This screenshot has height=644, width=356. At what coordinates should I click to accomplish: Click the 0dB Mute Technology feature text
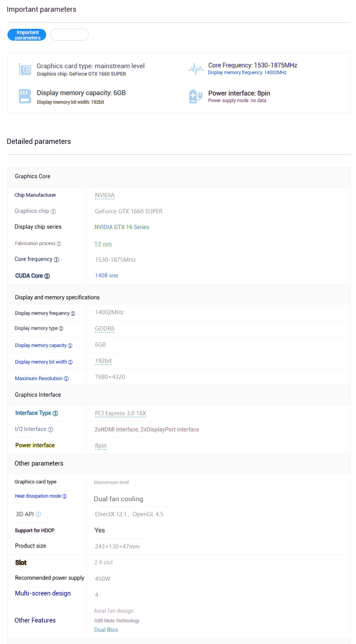[x=117, y=621]
